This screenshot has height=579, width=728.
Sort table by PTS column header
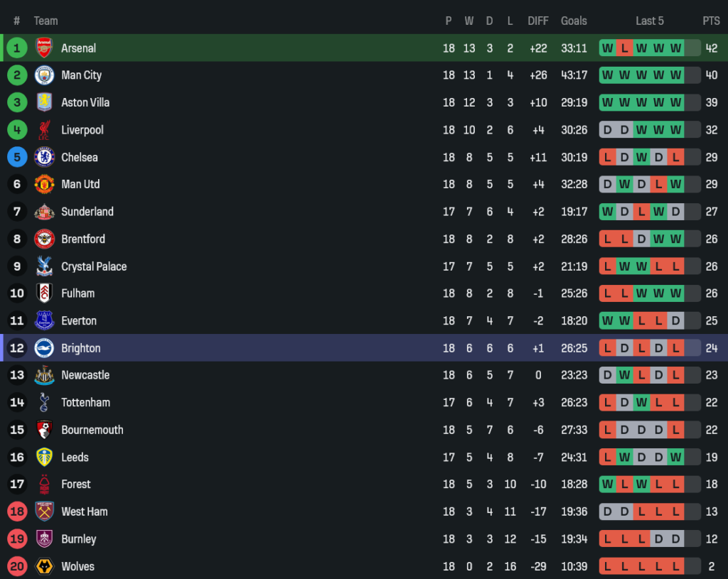[x=711, y=21]
